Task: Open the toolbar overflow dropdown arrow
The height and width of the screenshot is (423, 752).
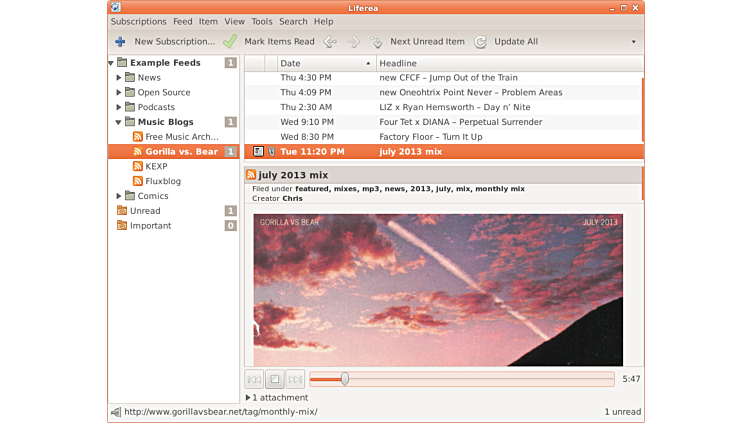Action: point(633,42)
